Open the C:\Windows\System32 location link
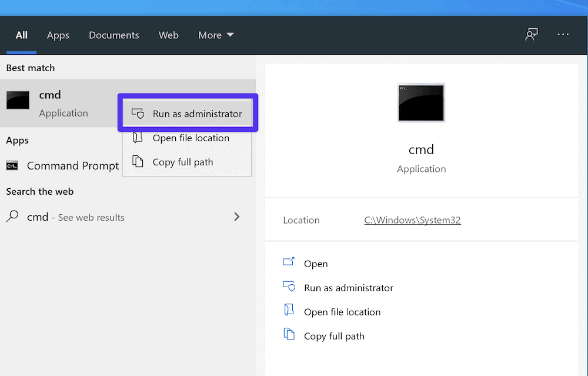Viewport: 588px width, 376px height. [x=412, y=219]
